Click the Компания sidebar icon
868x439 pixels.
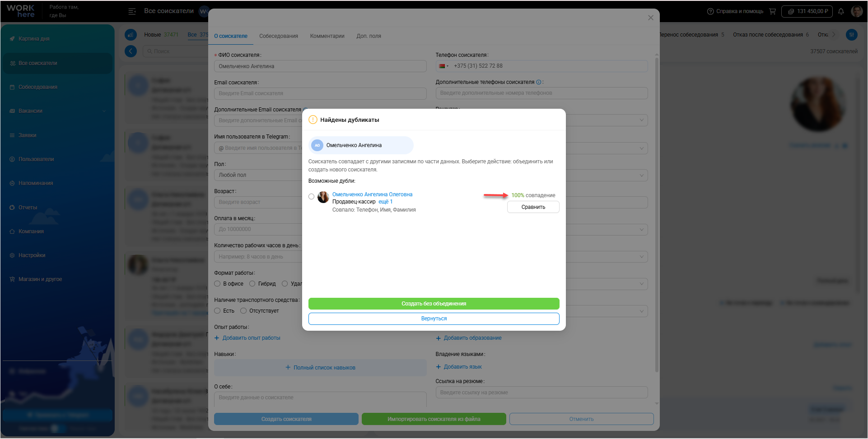pos(12,231)
